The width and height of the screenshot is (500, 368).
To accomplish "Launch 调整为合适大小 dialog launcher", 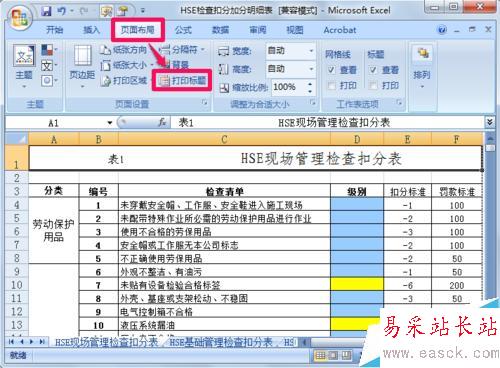I will (313, 103).
